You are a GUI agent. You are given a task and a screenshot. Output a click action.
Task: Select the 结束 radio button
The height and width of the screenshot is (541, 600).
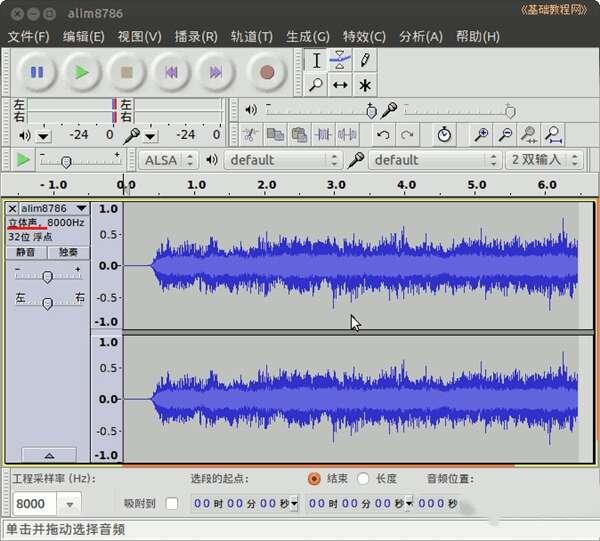[314, 479]
